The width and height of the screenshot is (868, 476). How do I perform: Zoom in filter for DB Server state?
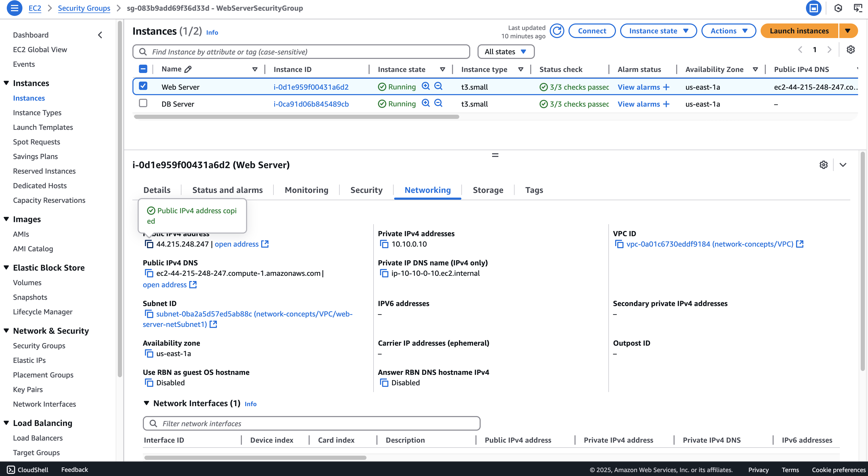[426, 103]
